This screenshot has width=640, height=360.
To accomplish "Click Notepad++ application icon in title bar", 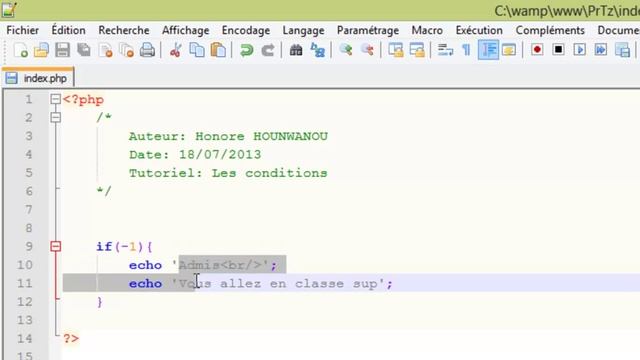I will tap(9, 10).
